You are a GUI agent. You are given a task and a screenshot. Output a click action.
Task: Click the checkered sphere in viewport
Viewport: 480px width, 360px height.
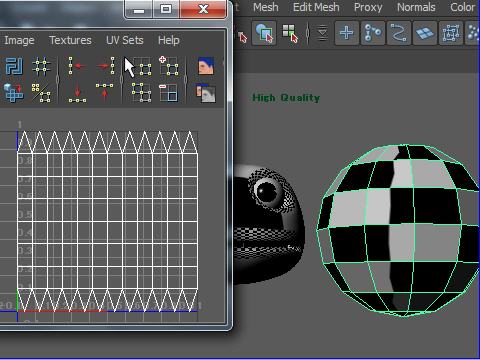[x=398, y=230]
